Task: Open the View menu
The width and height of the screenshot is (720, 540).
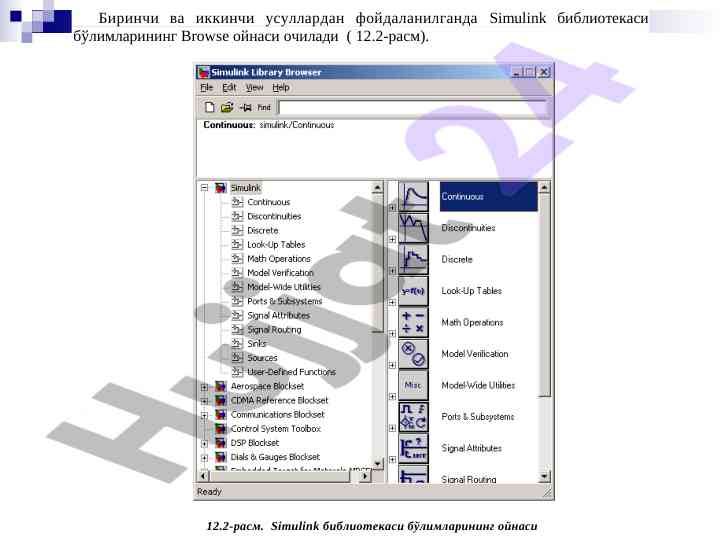Action: pyautogui.click(x=254, y=87)
